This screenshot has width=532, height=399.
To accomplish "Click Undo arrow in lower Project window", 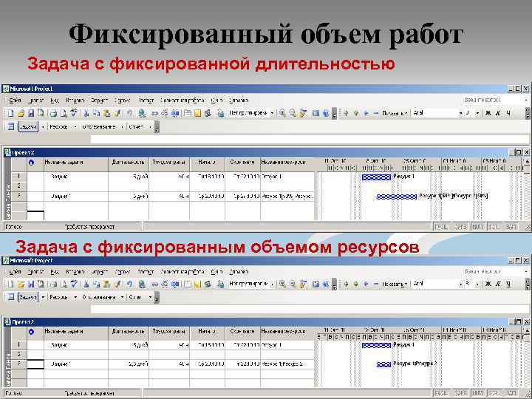I will point(129,284).
